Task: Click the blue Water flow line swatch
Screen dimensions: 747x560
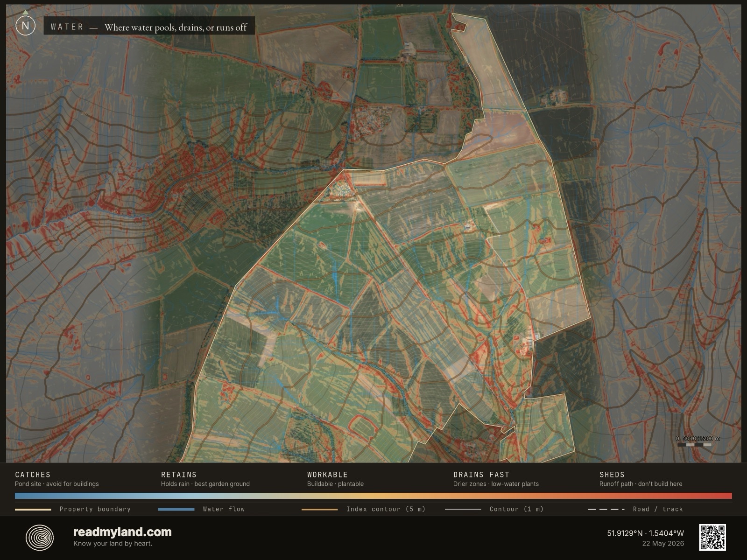Action: tap(176, 509)
